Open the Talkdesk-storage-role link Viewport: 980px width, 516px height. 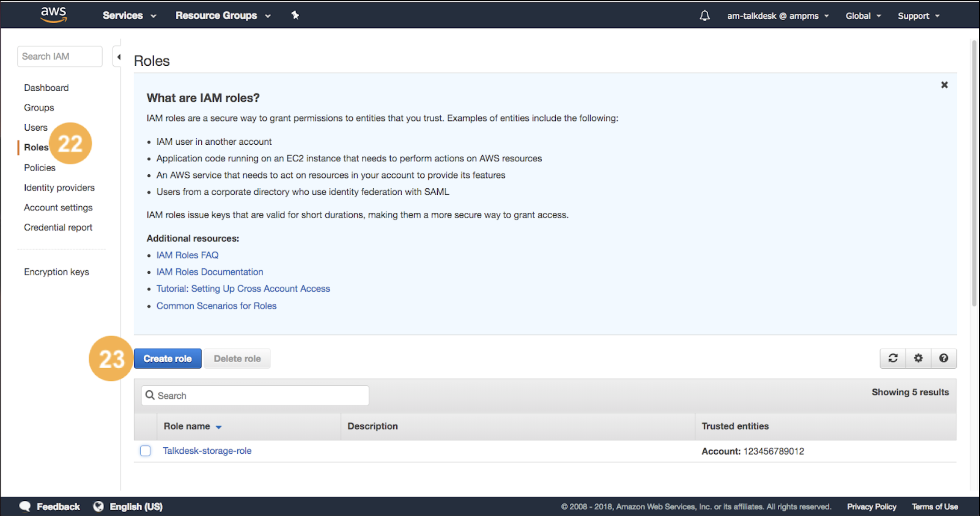[x=207, y=451]
